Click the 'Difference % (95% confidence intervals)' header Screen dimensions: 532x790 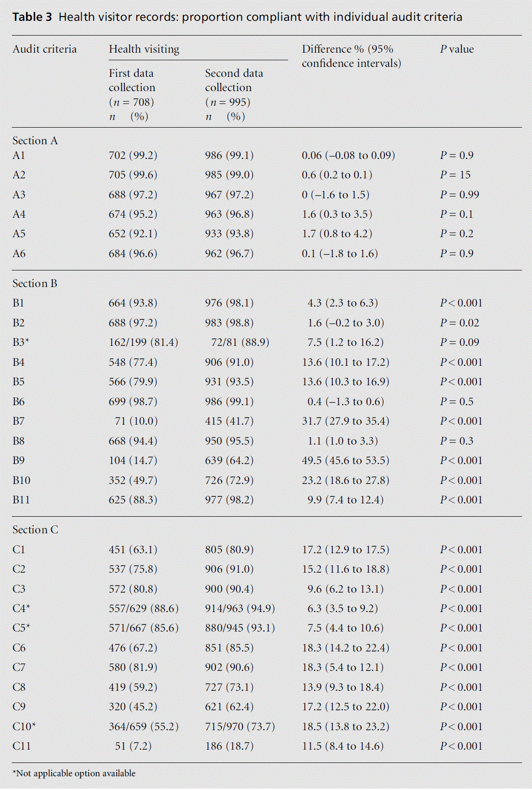(x=351, y=56)
